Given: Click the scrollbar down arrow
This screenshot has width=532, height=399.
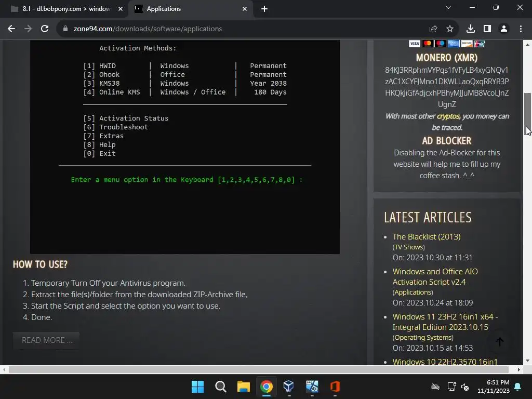Looking at the screenshot, I should 527,361.
